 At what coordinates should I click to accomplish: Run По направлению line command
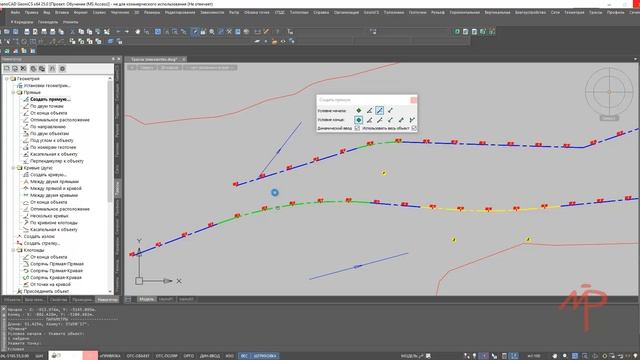[48, 127]
